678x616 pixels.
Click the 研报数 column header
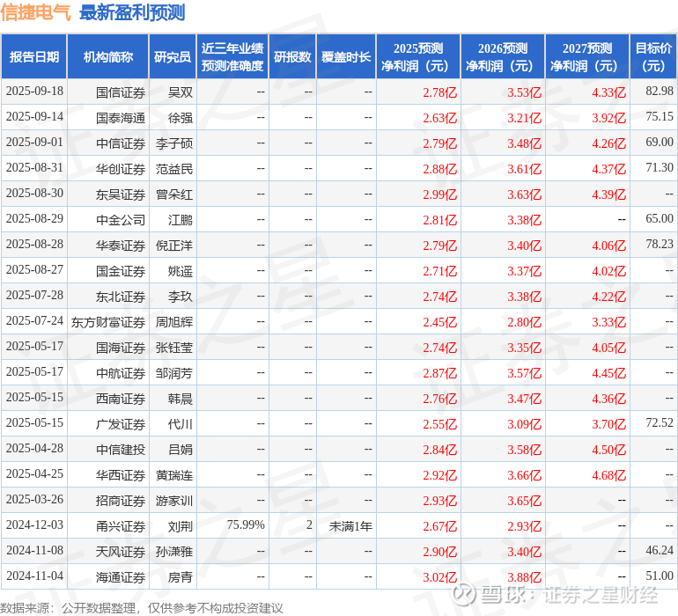292,56
